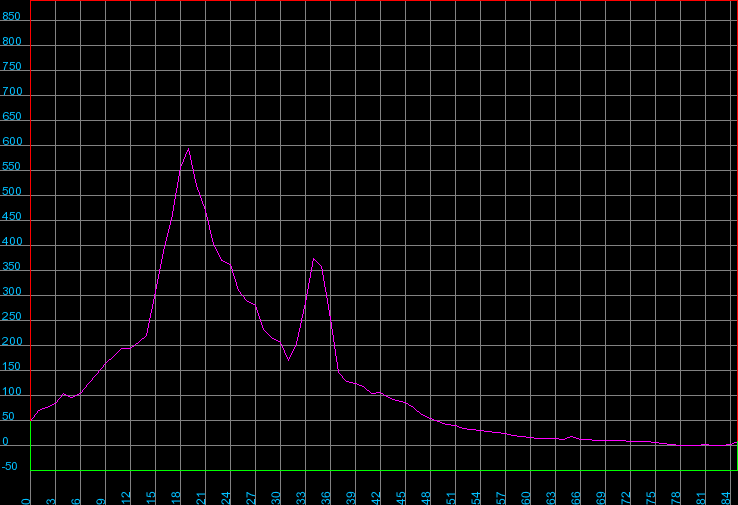Select the x-axis tick label 66
The image size is (738, 505).
coord(576,498)
